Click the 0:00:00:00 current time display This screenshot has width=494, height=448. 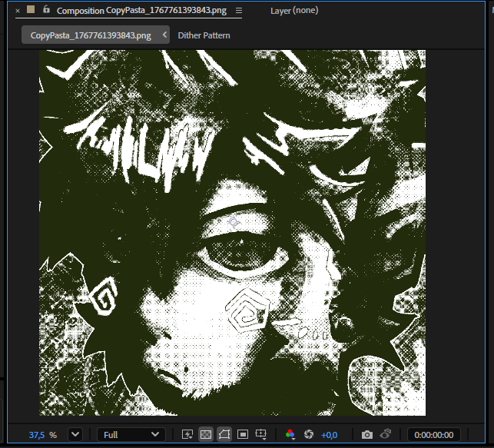point(434,435)
